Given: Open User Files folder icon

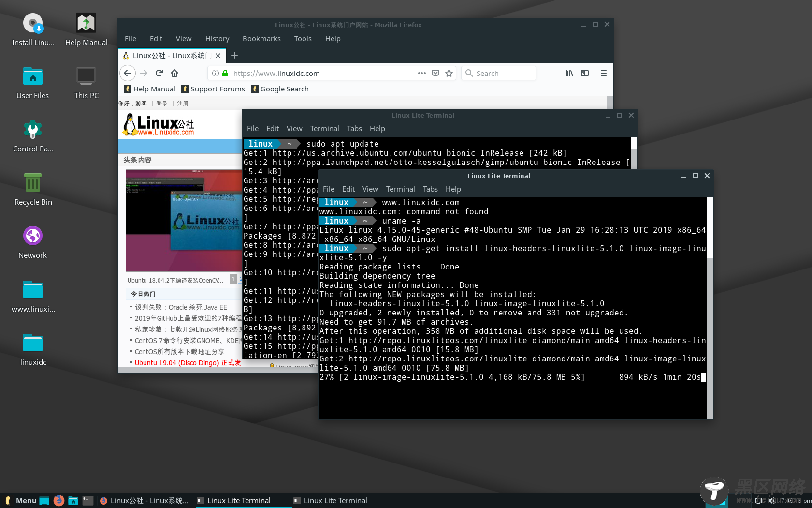Looking at the screenshot, I should click(33, 82).
